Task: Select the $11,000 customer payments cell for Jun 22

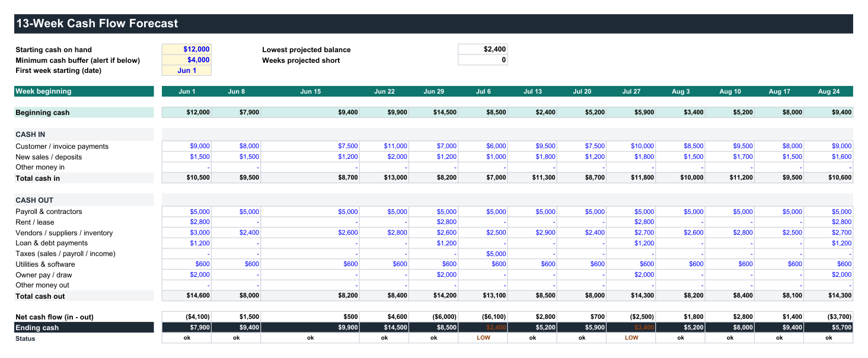Action: (x=384, y=146)
